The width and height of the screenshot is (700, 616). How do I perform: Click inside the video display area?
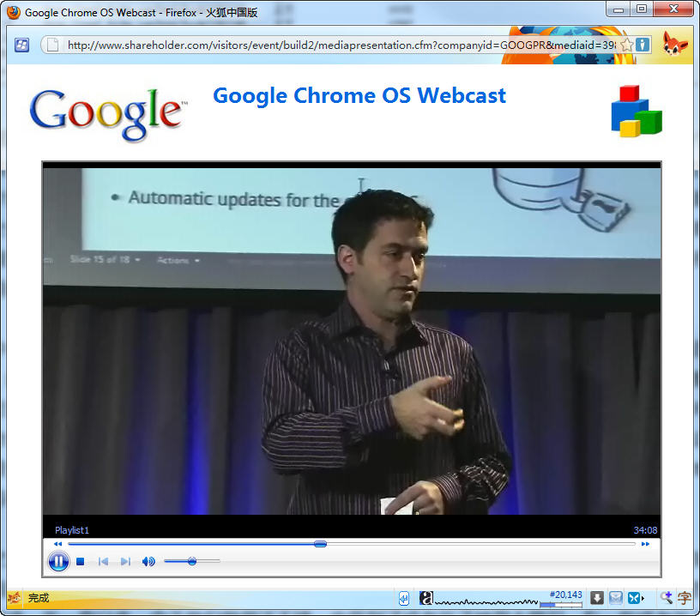(x=352, y=341)
